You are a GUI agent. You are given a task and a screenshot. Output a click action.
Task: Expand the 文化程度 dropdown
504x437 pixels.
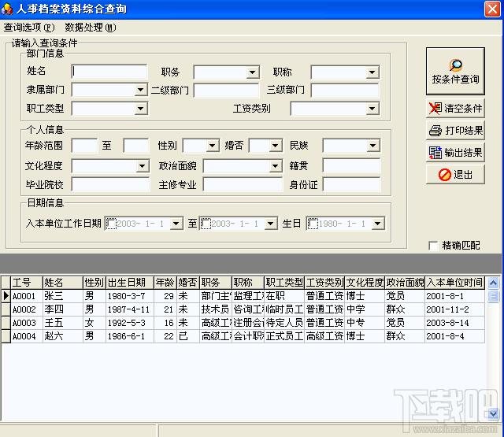[142, 166]
